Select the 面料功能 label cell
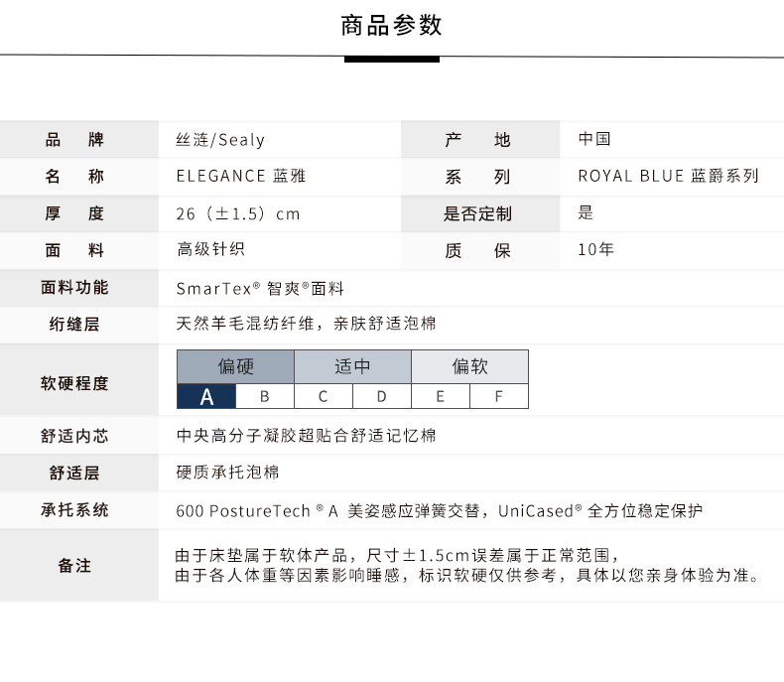The height and width of the screenshot is (682, 784). tap(79, 288)
